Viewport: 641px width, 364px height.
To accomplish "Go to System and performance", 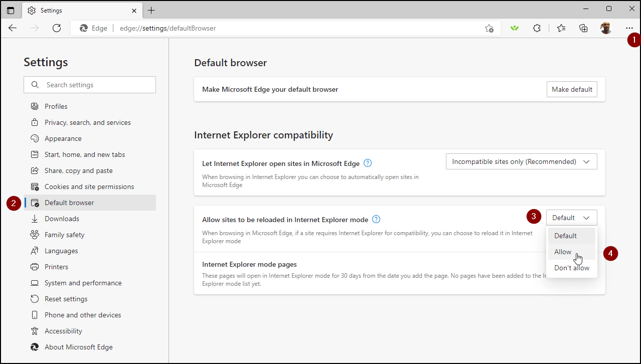I will tap(90, 283).
